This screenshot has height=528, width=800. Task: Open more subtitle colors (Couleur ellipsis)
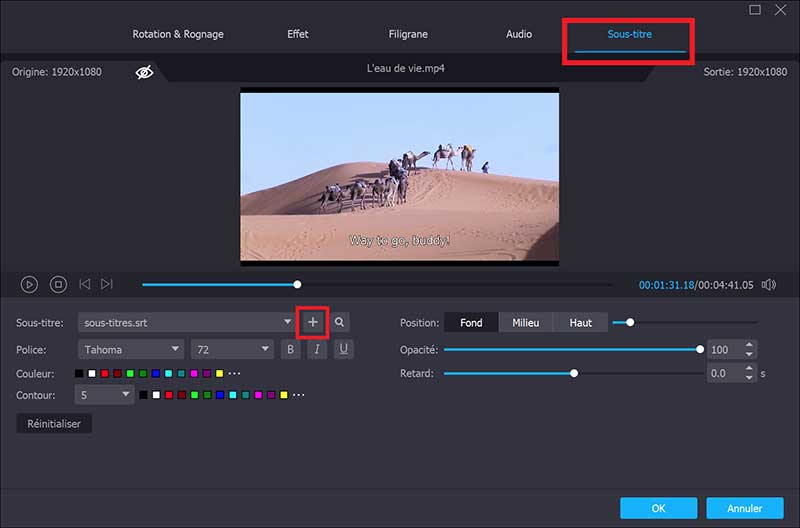click(x=234, y=373)
